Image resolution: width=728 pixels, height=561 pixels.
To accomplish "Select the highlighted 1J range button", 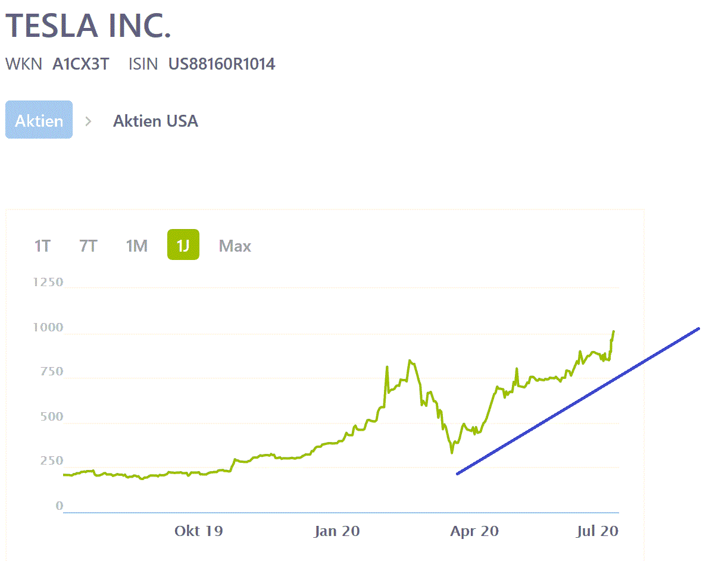I will tap(183, 245).
